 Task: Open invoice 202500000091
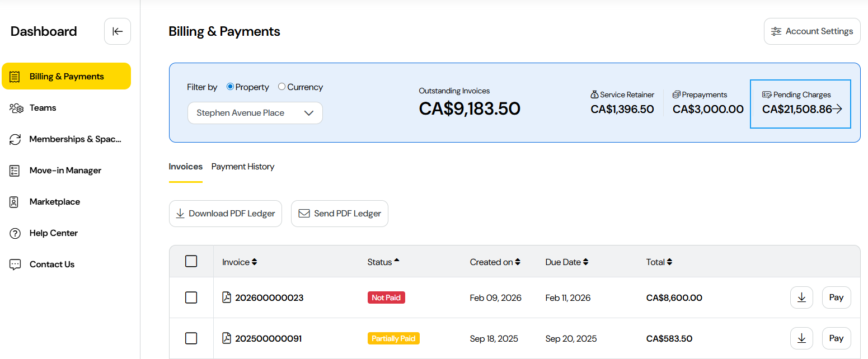[269, 339]
